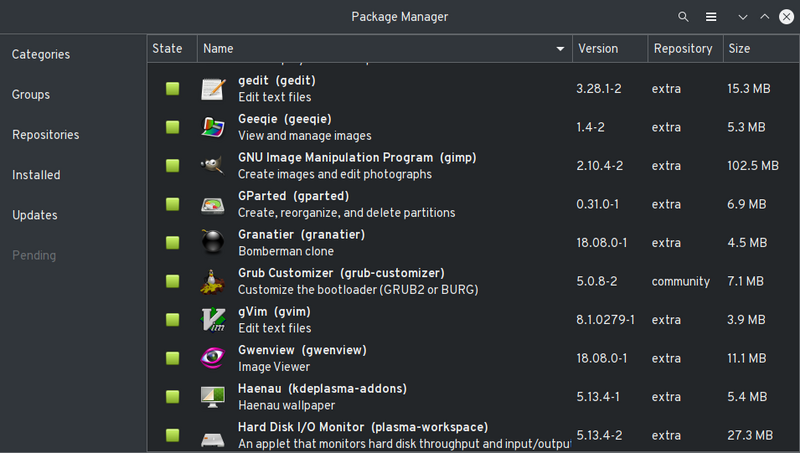Click the gedit notepad icon

tap(213, 89)
